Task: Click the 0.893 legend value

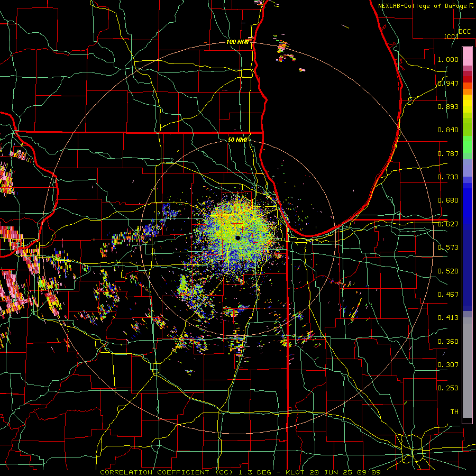Action: click(448, 106)
